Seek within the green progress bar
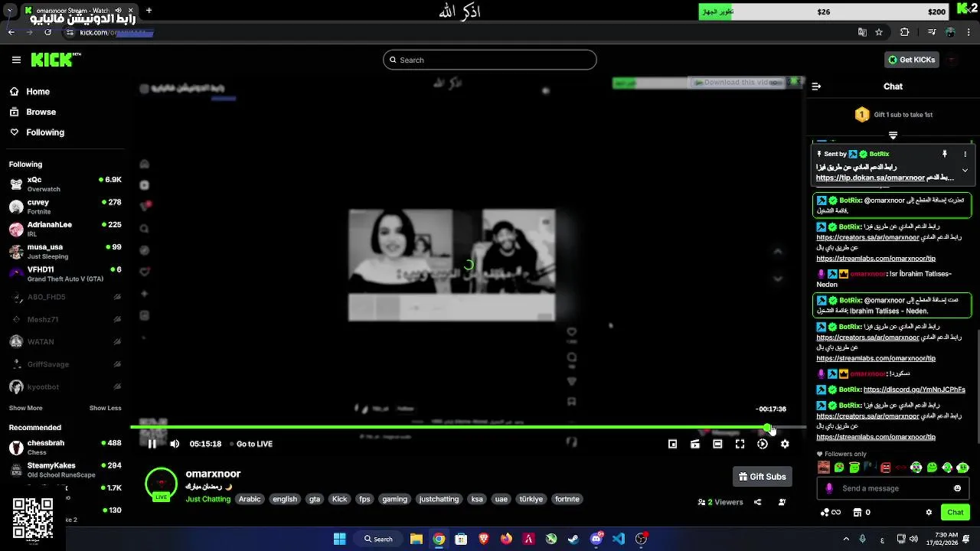Viewport: 980px width, 551px height. click(x=448, y=427)
